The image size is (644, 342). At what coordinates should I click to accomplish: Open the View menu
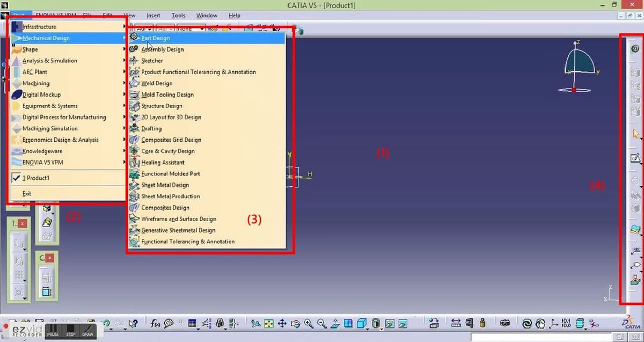point(129,16)
